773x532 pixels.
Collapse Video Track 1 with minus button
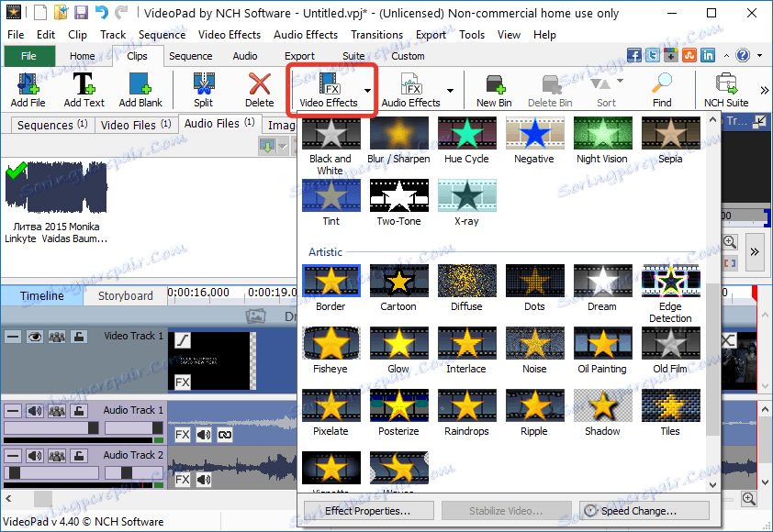[x=13, y=337]
